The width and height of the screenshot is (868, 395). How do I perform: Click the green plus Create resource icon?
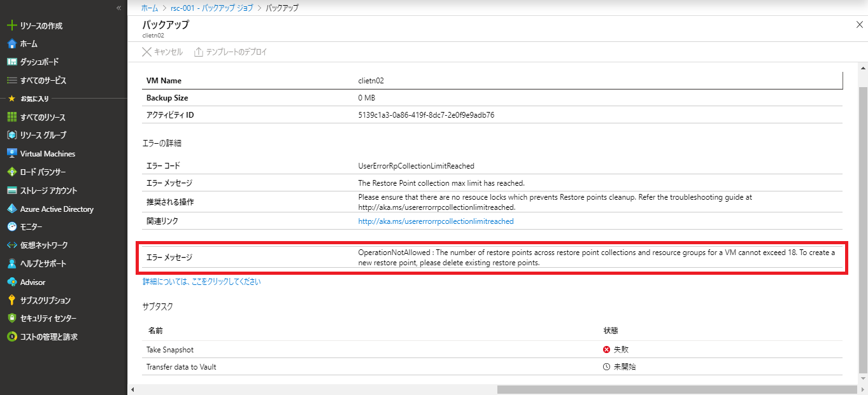point(11,25)
